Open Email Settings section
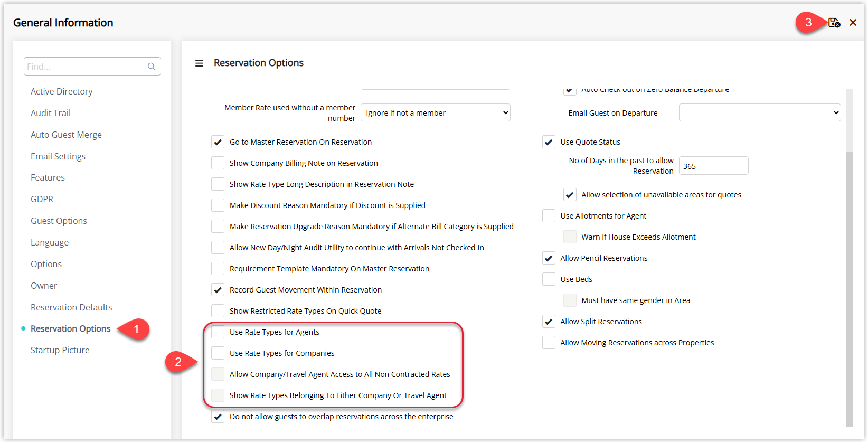This screenshot has height=443, width=868. (58, 156)
